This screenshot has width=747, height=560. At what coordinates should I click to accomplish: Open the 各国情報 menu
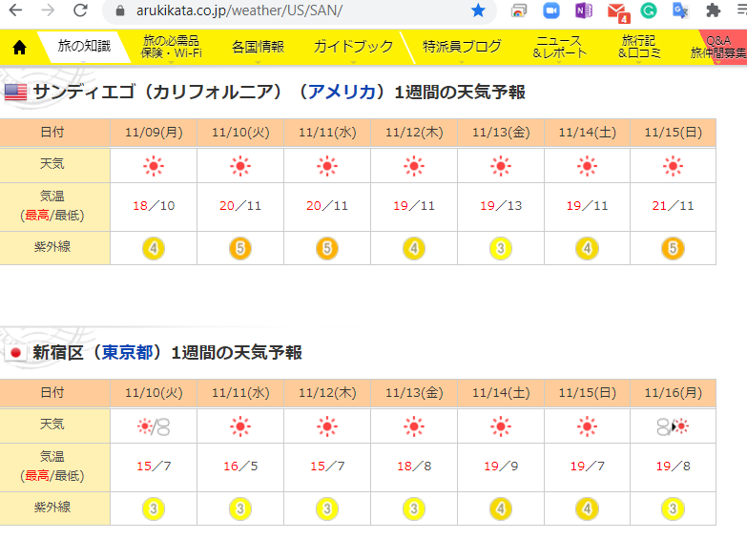258,47
